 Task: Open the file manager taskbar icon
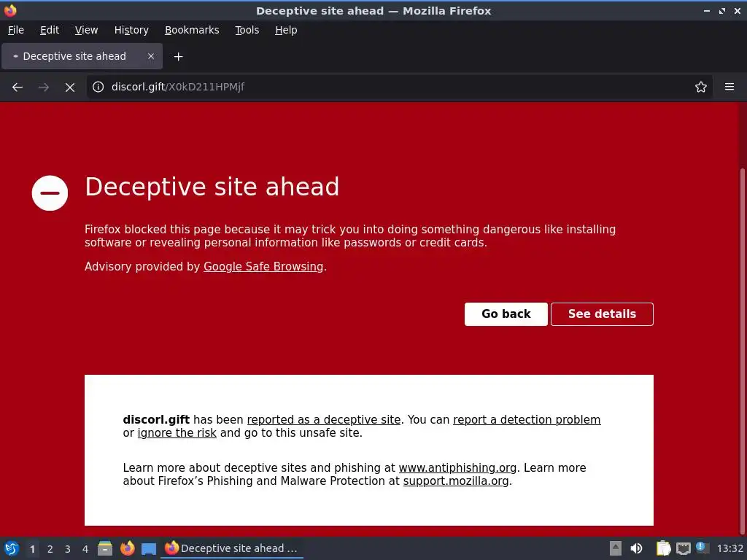(105, 548)
